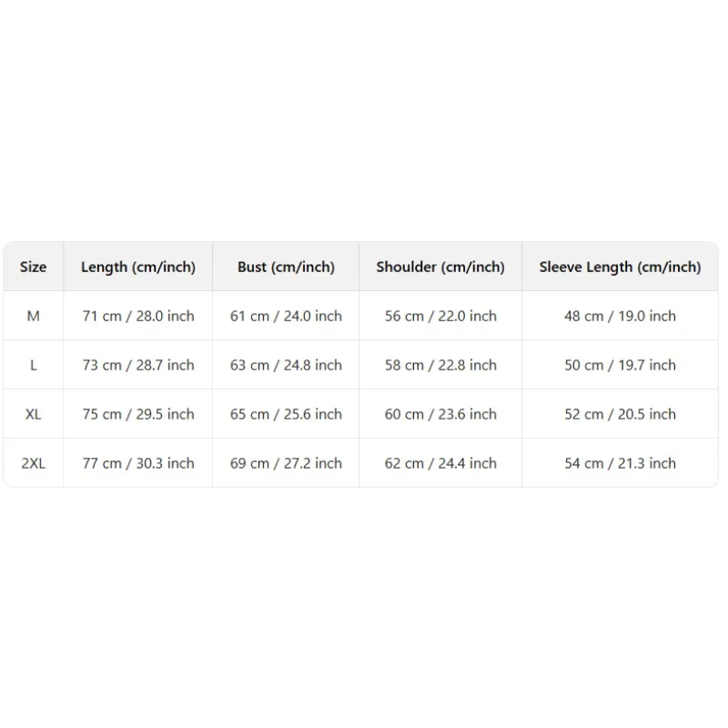This screenshot has width=728, height=728.
Task: Select the M size row label
Action: pos(33,316)
